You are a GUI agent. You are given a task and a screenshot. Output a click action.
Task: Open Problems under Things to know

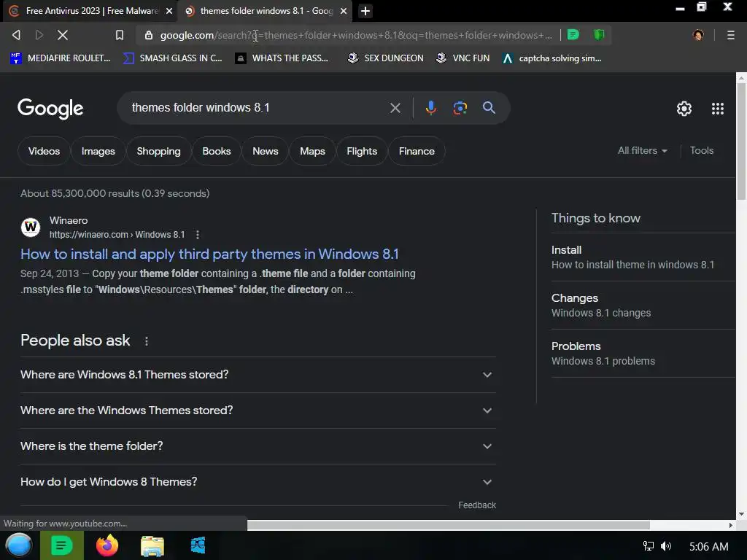click(x=643, y=354)
